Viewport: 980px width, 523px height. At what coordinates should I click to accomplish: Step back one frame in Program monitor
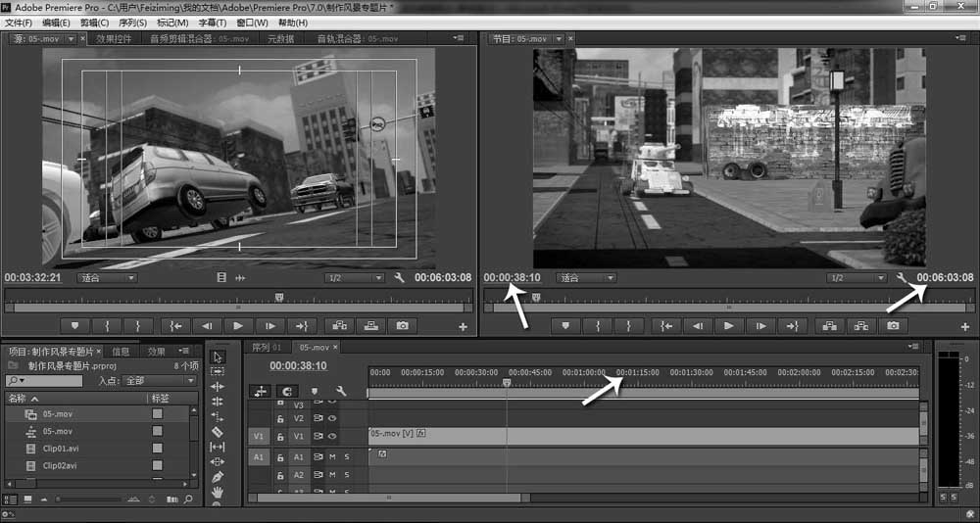[698, 325]
